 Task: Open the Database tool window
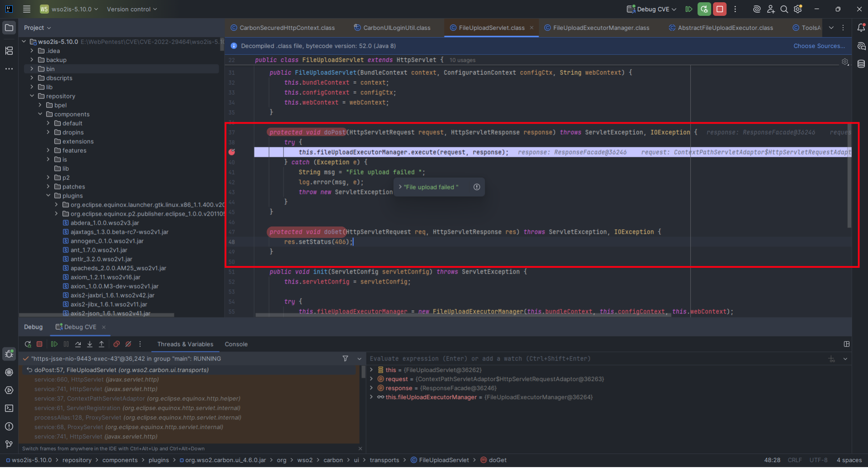(861, 64)
